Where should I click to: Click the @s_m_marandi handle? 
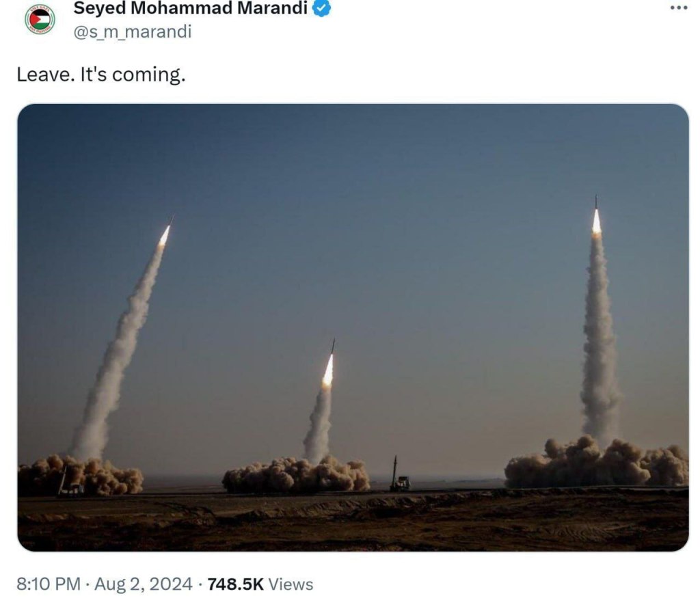tap(132, 31)
